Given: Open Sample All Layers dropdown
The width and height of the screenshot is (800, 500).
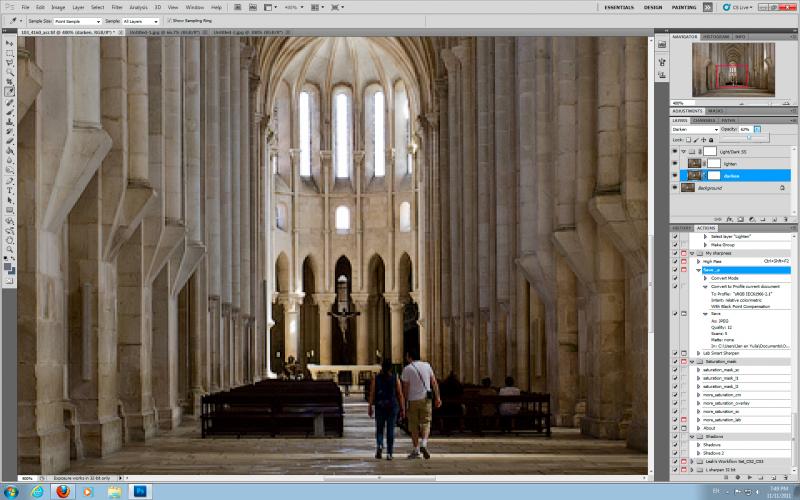Looking at the screenshot, I should pyautogui.click(x=140, y=21).
